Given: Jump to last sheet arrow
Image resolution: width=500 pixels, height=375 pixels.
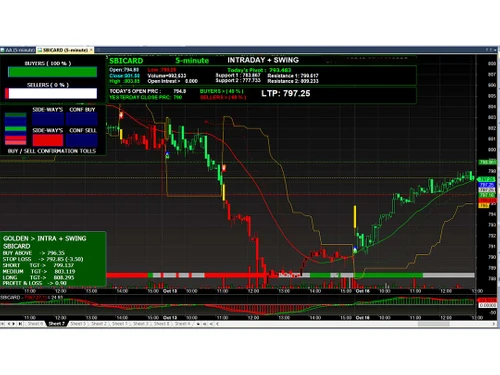Looking at the screenshot, I should pyautogui.click(x=20, y=324).
